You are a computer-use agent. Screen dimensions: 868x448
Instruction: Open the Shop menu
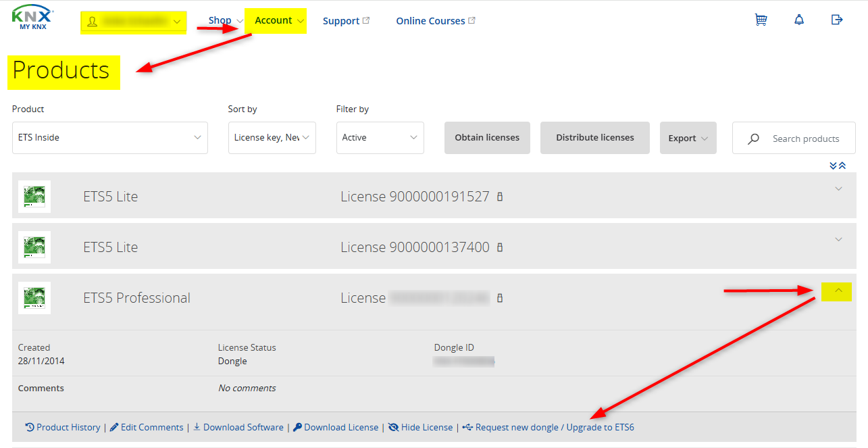(226, 20)
